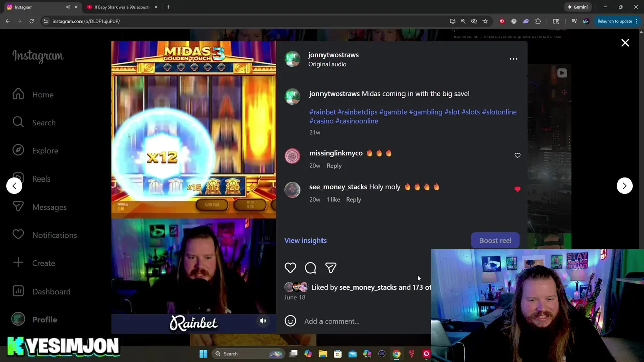Open the 1 like count on the comment
Image resolution: width=644 pixels, height=362 pixels.
(333, 200)
